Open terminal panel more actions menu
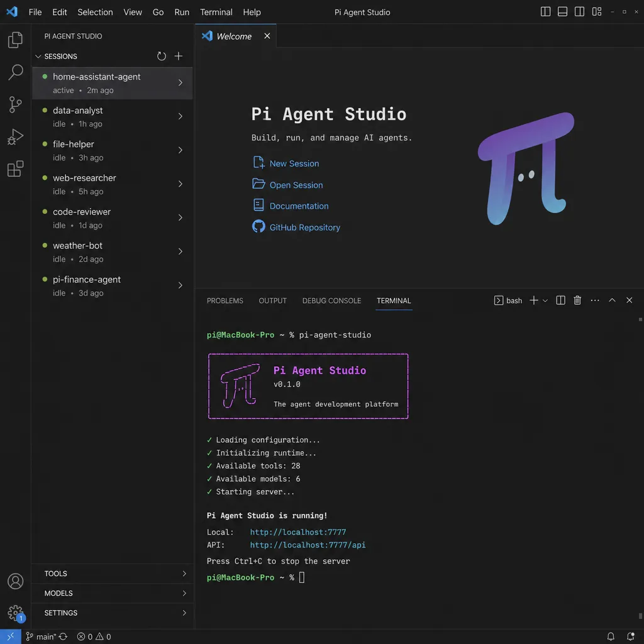Image resolution: width=644 pixels, height=644 pixels. coord(595,300)
